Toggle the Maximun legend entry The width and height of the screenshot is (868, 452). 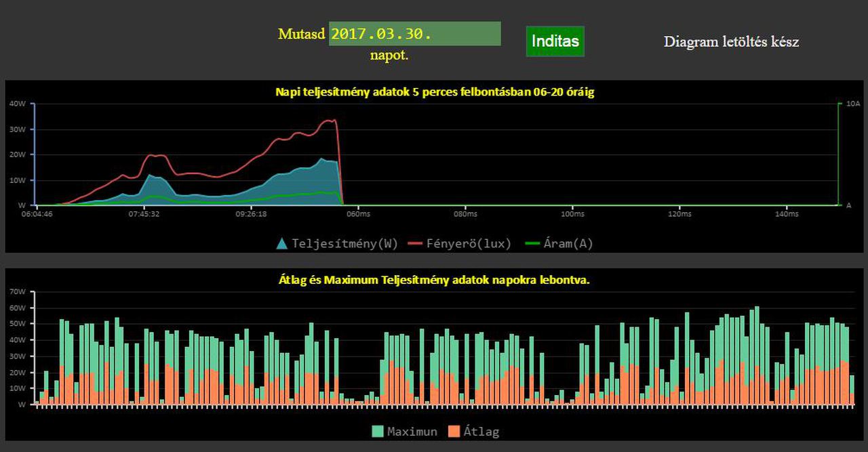(405, 432)
